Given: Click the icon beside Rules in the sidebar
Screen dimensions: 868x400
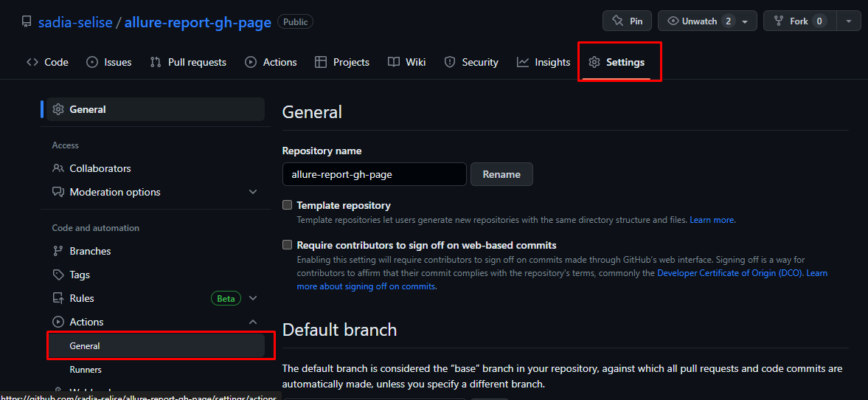Looking at the screenshot, I should tap(58, 298).
